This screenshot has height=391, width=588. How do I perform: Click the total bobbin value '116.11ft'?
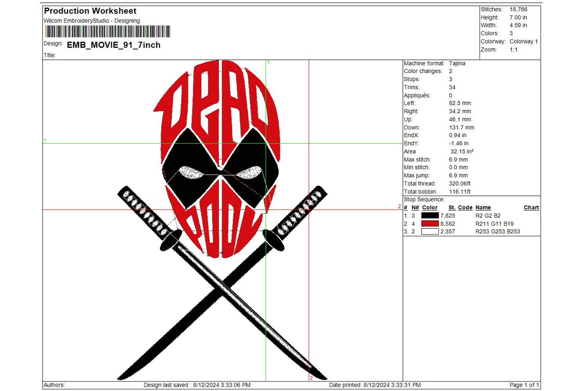[460, 192]
